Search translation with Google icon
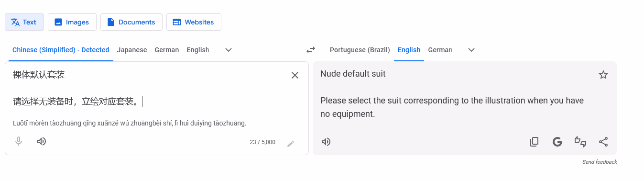This screenshot has width=644, height=182. tap(557, 142)
